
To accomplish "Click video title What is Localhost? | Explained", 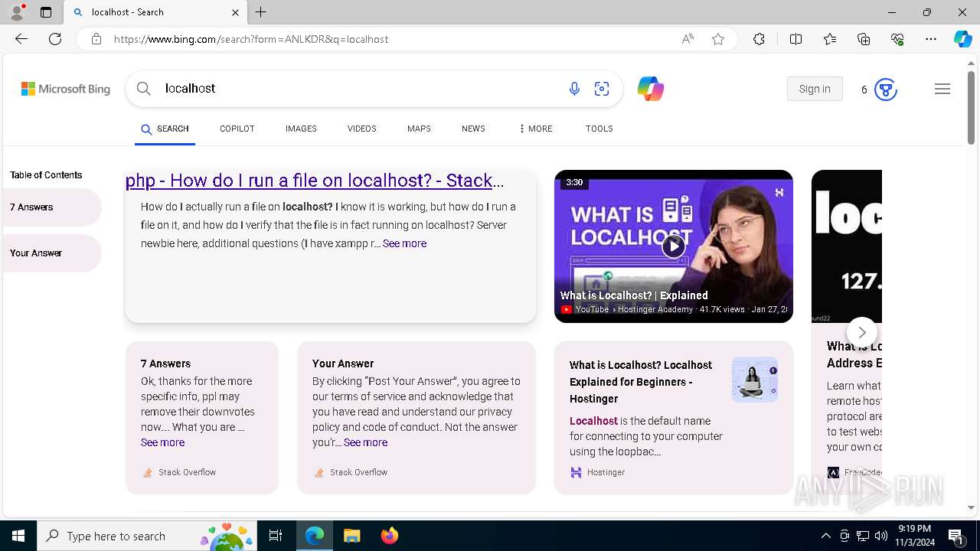I will tap(634, 295).
